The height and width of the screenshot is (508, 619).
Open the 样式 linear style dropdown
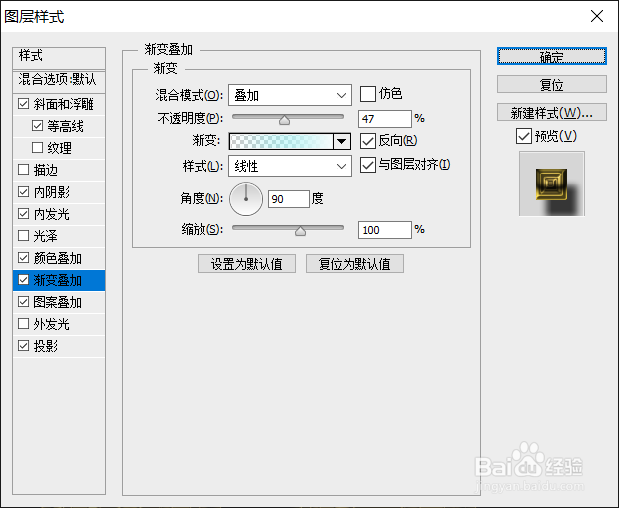(x=290, y=166)
